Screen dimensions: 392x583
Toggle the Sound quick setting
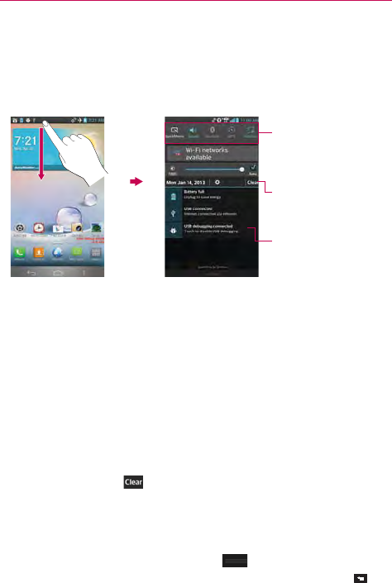tap(193, 132)
